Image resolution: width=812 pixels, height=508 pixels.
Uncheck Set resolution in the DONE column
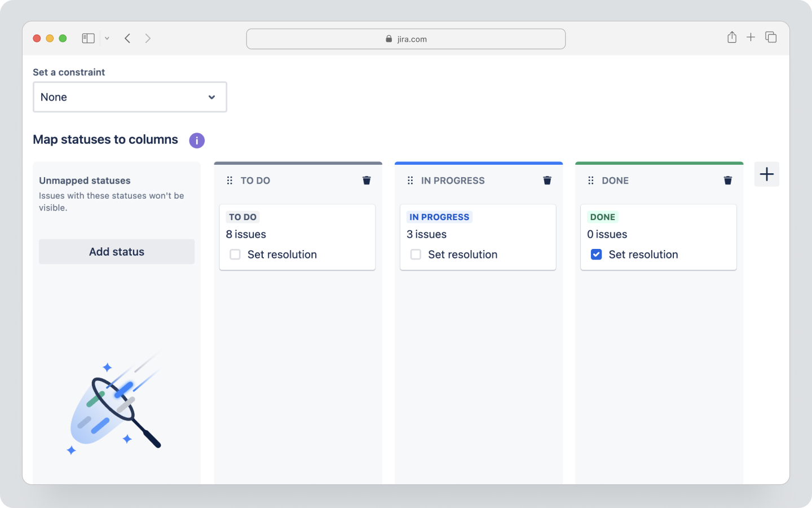click(x=596, y=255)
